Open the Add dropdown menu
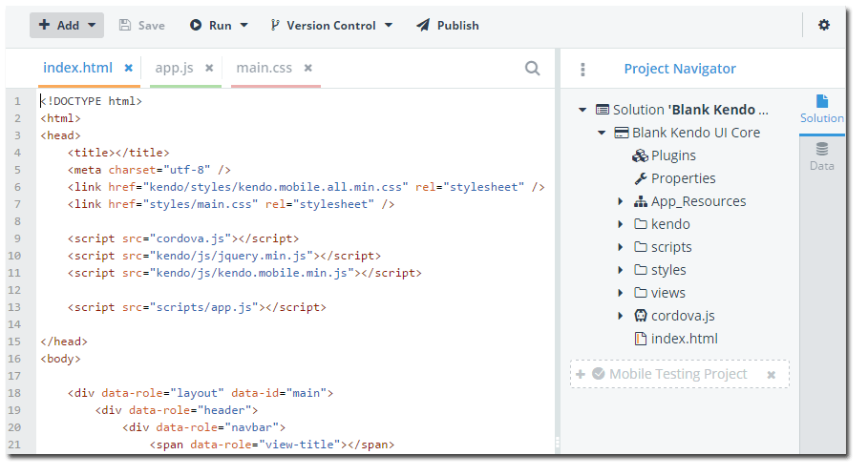868x476 pixels. (x=67, y=26)
